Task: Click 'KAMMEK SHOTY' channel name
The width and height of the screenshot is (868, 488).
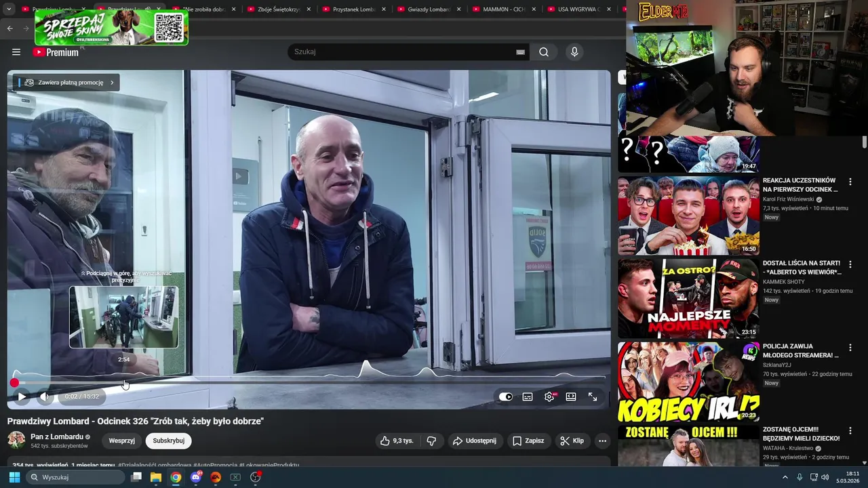Action: (784, 282)
